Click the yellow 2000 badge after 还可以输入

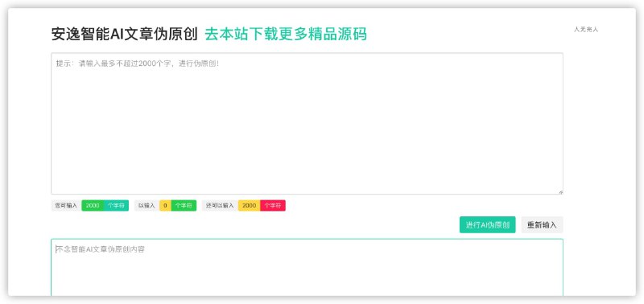click(x=250, y=206)
